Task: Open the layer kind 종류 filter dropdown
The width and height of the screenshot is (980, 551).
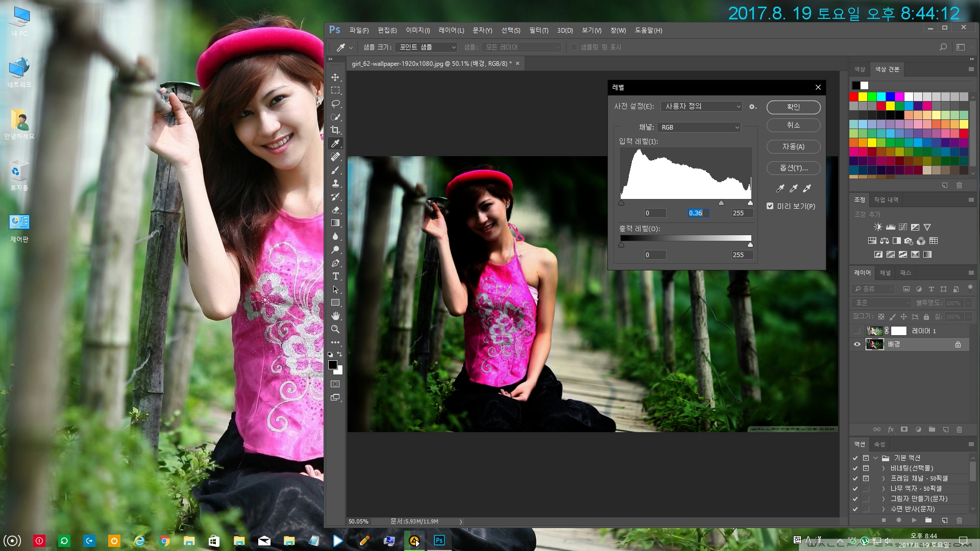Action: (873, 289)
